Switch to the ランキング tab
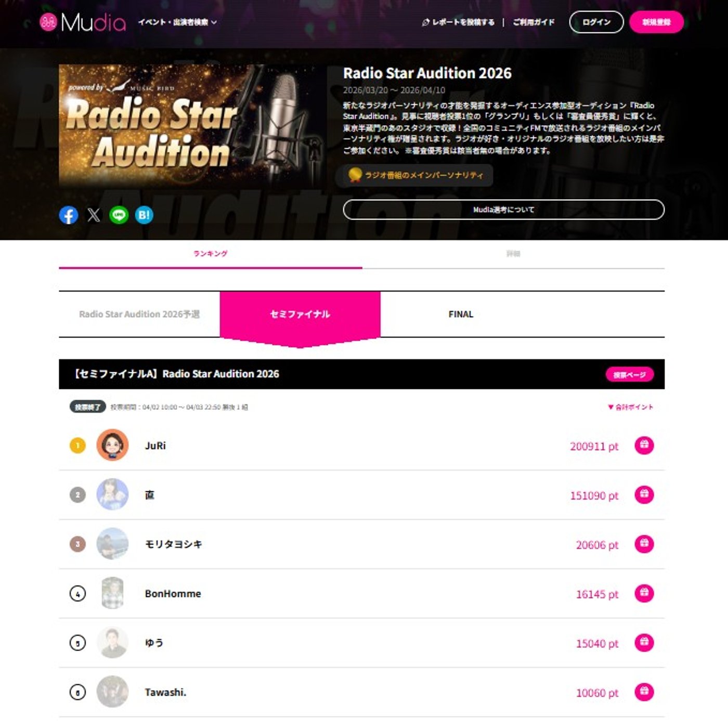 point(211,254)
